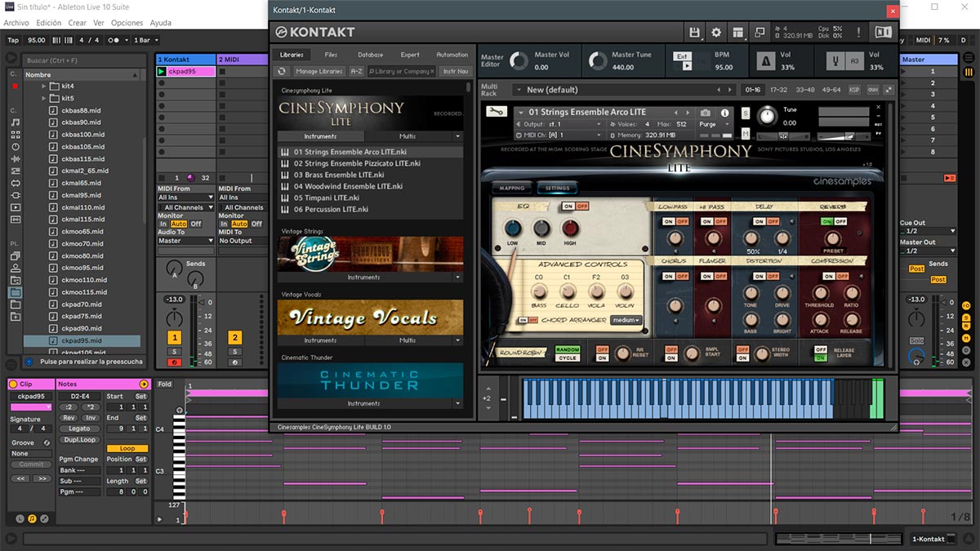The height and width of the screenshot is (551, 980).
Task: Toggle the Hi Pass filter ON/OFF switch
Action: (714, 222)
